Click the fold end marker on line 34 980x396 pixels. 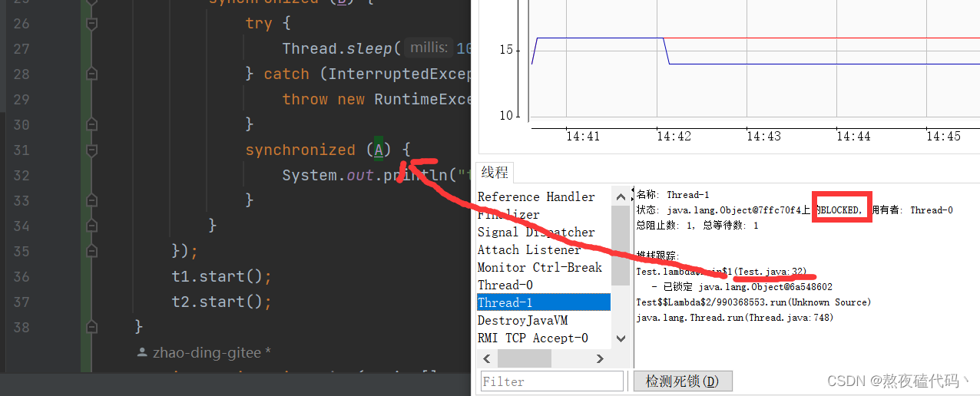(x=92, y=226)
